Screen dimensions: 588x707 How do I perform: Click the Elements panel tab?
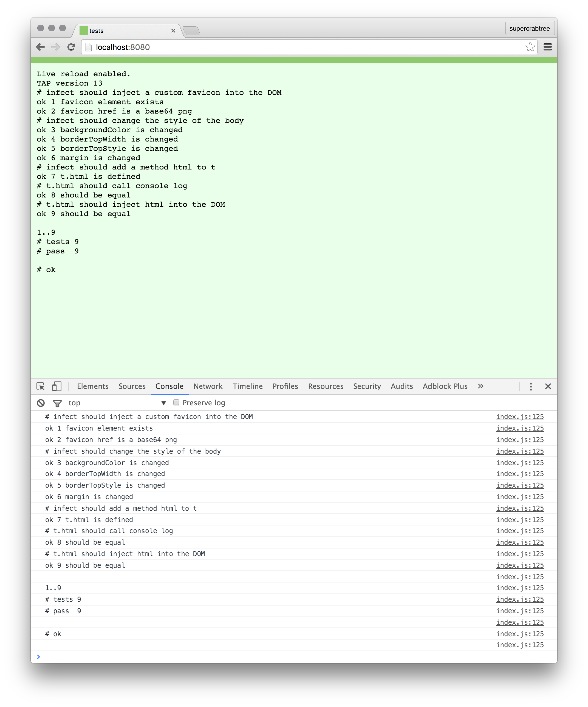93,386
